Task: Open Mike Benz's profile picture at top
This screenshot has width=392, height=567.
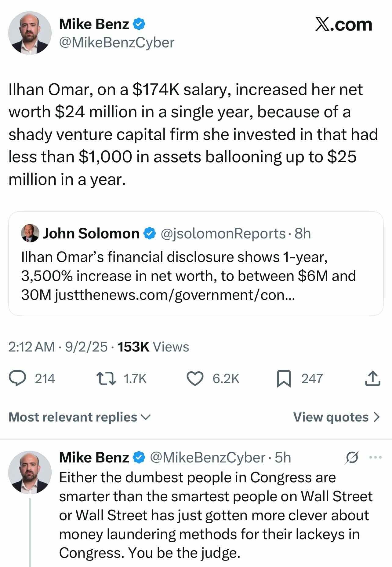Action: [30, 33]
